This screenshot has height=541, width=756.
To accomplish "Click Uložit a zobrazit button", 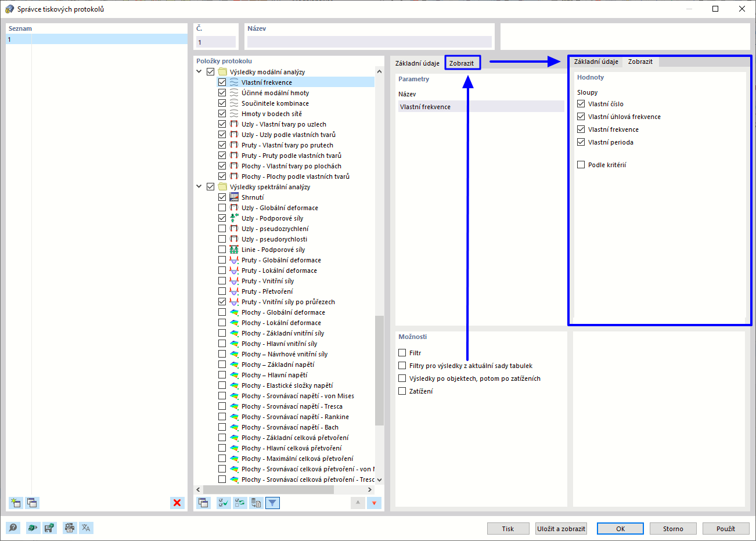I will coord(561,529).
